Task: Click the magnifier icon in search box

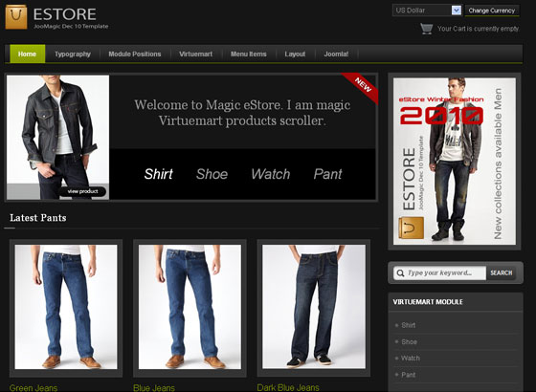Action: [400, 272]
